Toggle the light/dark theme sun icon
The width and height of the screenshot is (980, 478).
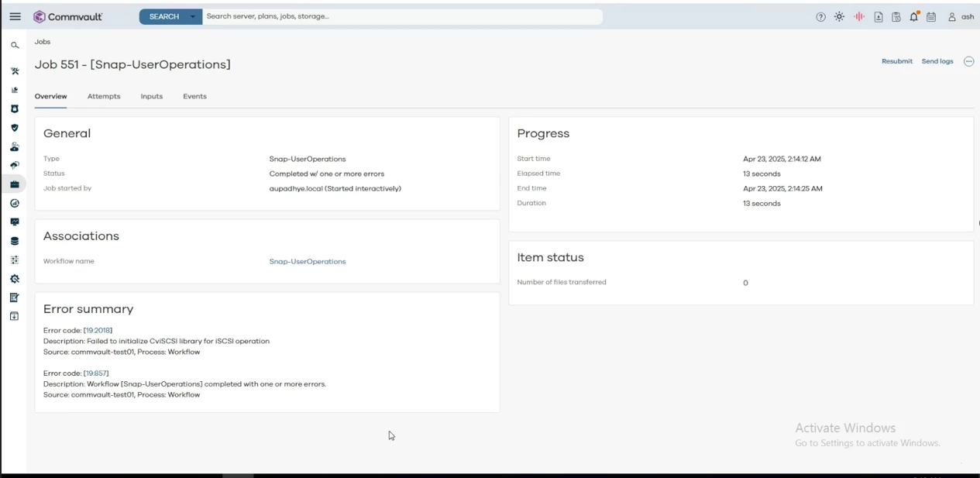tap(839, 17)
